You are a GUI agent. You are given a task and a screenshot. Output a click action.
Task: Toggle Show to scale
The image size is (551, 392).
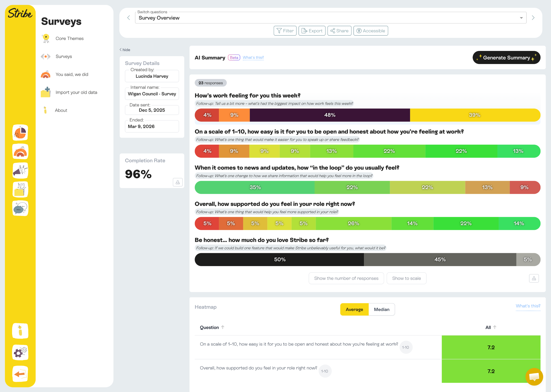tap(406, 278)
